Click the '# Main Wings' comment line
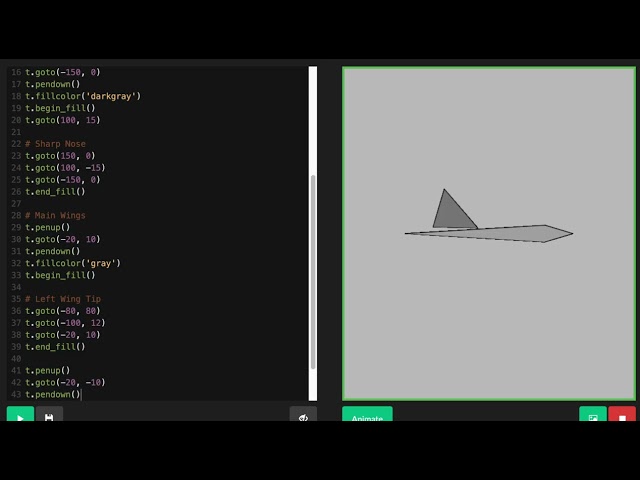 click(x=56, y=215)
